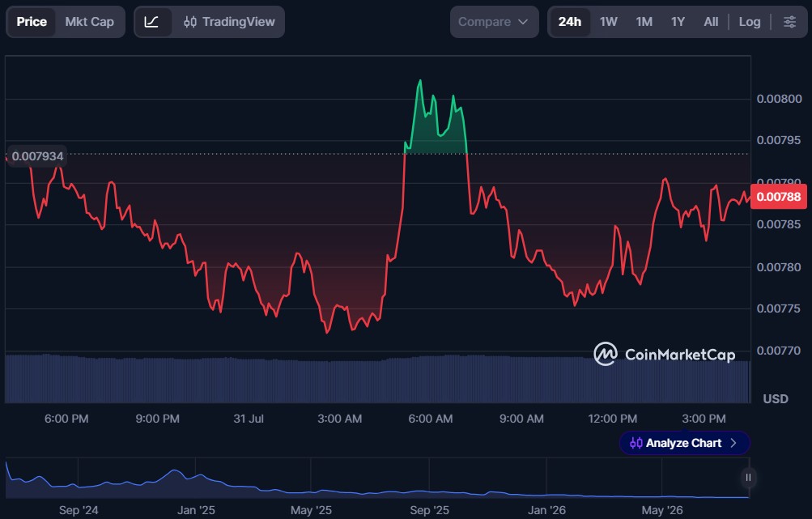Click the 0.00785 axis value
812x519 pixels.
click(779, 224)
